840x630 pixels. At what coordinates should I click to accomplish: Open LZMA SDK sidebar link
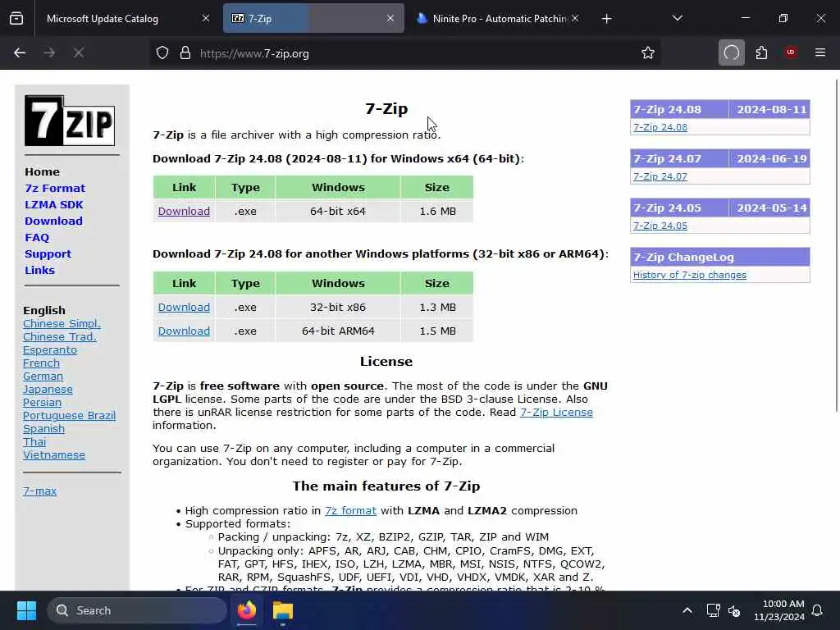[x=53, y=204]
